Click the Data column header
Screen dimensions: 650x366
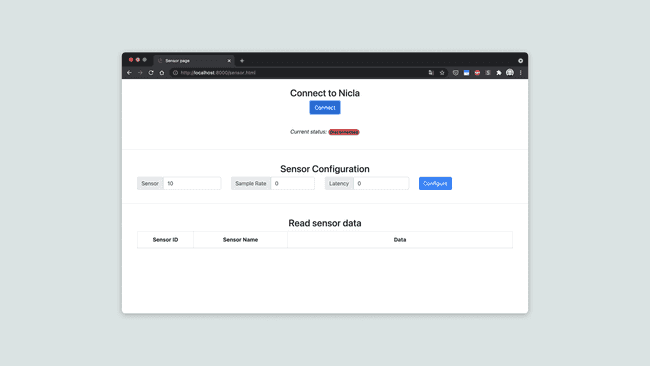point(400,240)
